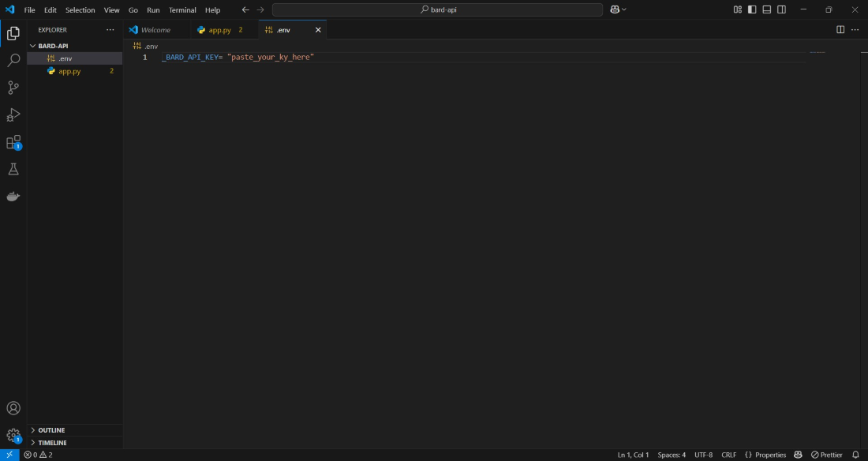Open the Manage gear icon
Image resolution: width=868 pixels, height=461 pixels.
(13, 436)
